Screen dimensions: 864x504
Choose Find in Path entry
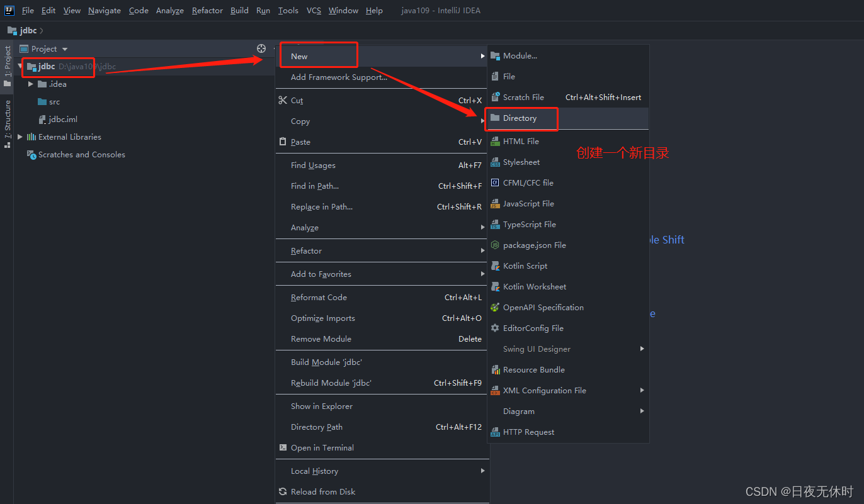click(382, 186)
